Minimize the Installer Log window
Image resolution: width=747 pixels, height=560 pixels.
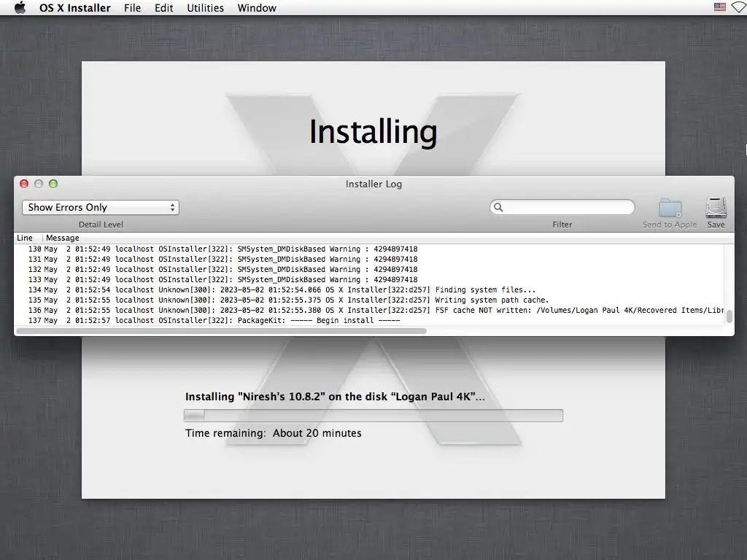click(39, 184)
